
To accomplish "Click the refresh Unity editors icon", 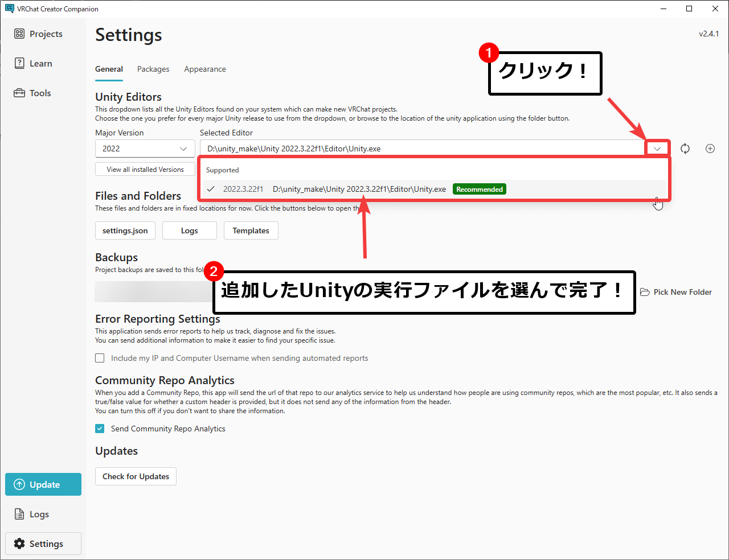I will 685,149.
